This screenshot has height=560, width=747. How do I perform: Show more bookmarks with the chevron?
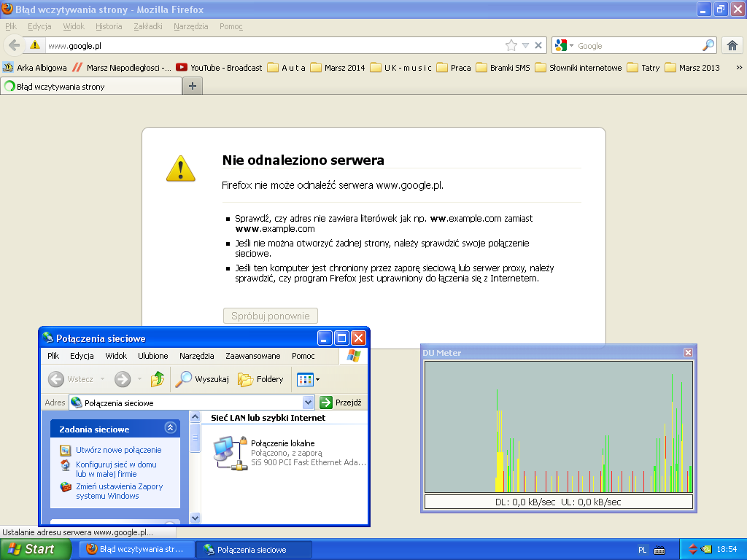click(x=739, y=68)
